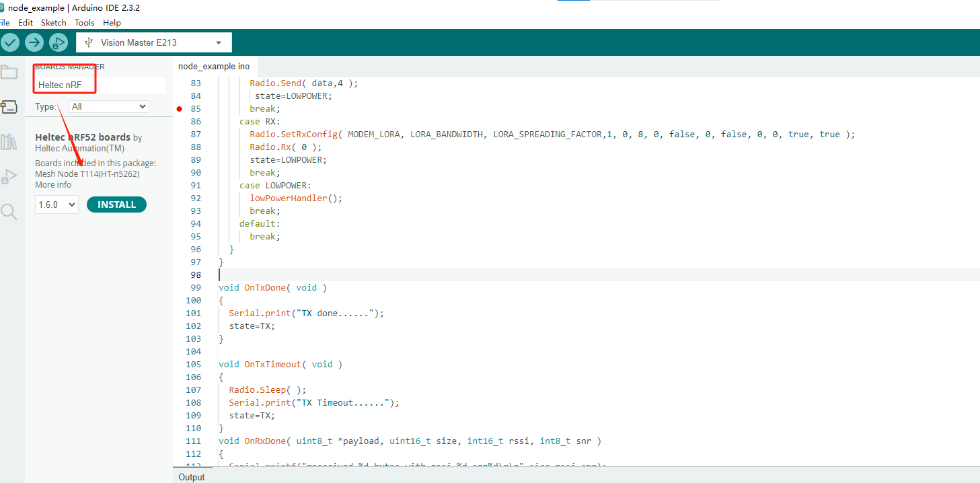Click the Upload arrow icon
The width and height of the screenshot is (980, 483).
click(34, 42)
